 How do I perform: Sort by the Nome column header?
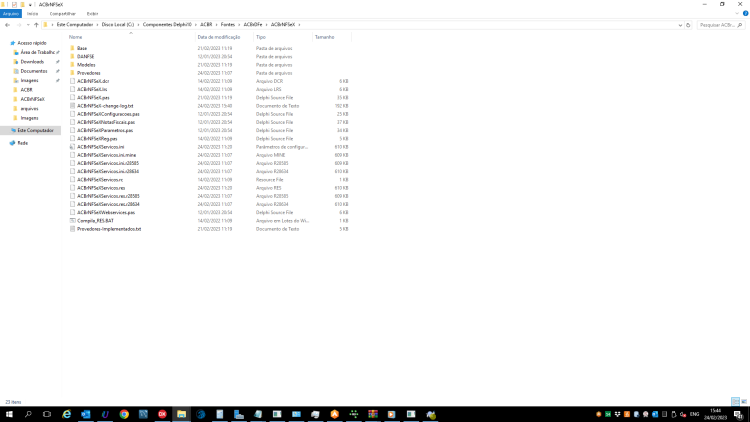tap(76, 37)
